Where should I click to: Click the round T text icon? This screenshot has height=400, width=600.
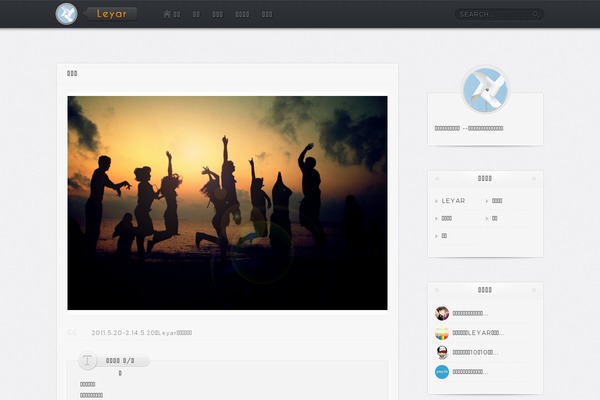pos(87,361)
